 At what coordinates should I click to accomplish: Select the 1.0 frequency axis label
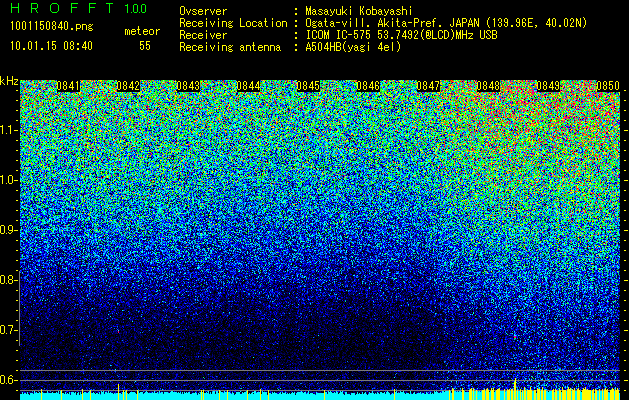(8, 181)
